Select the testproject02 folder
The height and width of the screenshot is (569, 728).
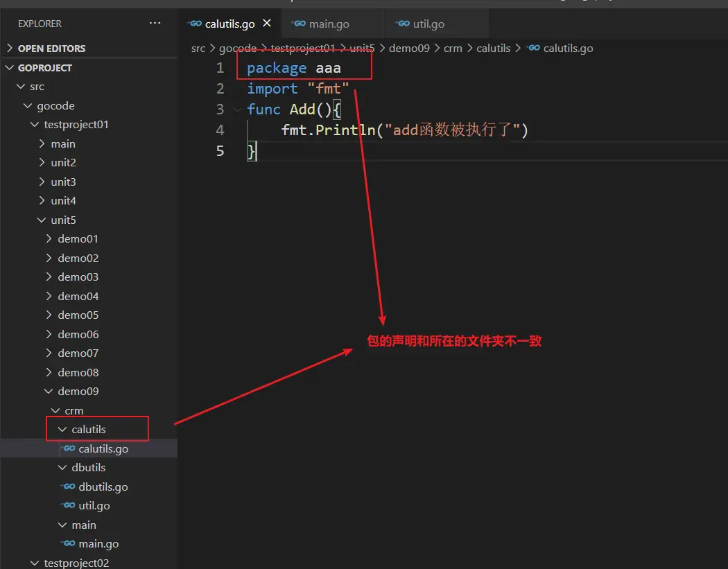click(76, 563)
